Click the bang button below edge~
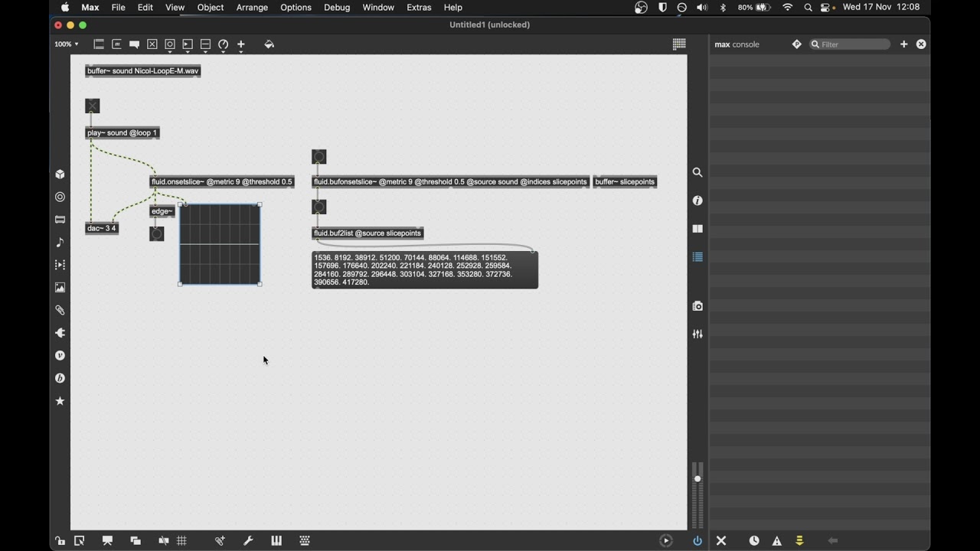 click(157, 234)
